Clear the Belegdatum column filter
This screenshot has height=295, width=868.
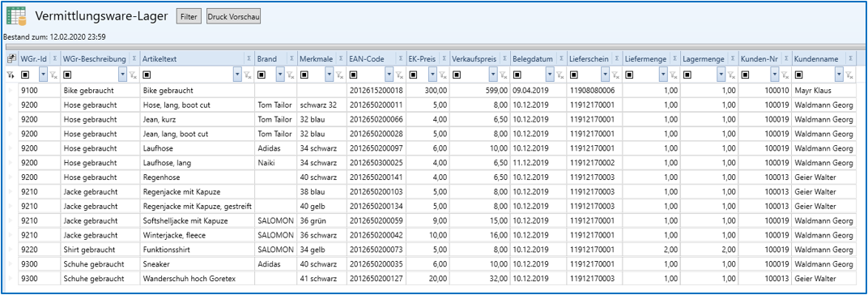(560, 75)
